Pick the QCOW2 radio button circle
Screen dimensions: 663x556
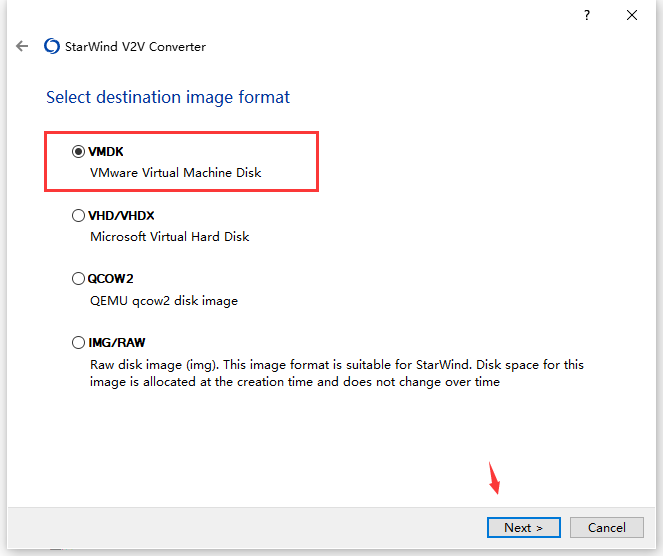click(x=78, y=279)
